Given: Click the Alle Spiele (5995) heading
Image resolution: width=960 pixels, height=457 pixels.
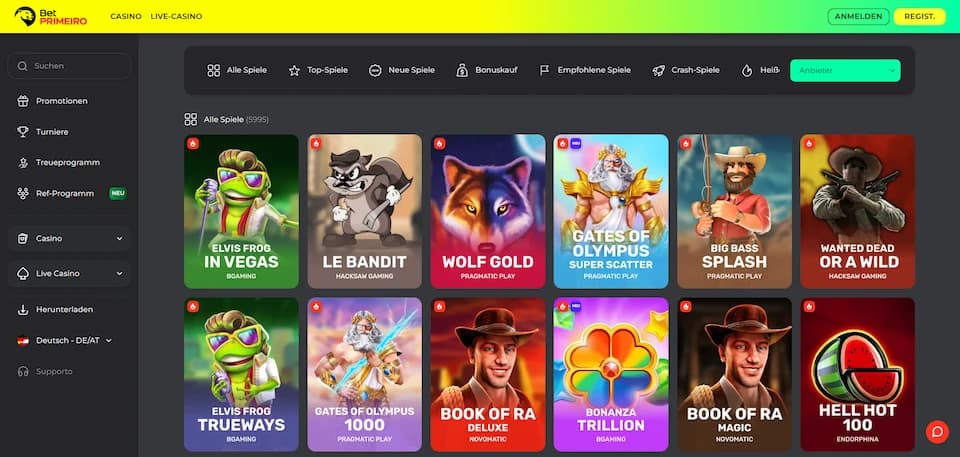Looking at the screenshot, I should (x=236, y=119).
